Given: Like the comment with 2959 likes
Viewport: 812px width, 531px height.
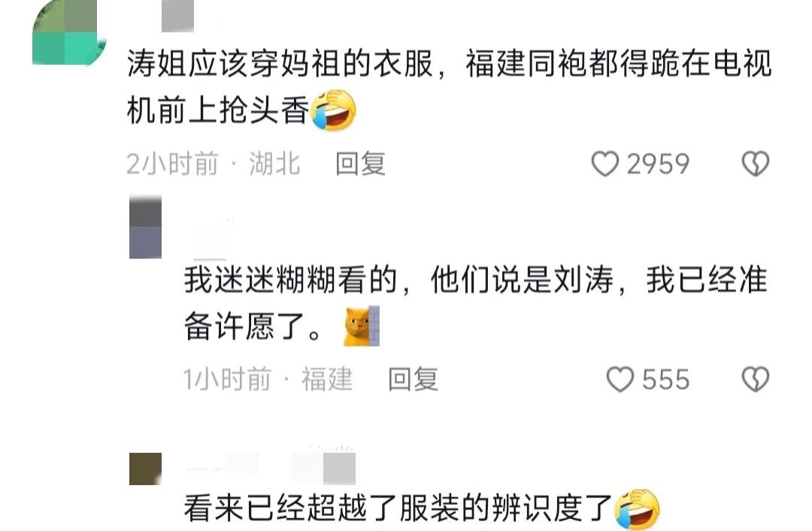Looking at the screenshot, I should tap(604, 164).
